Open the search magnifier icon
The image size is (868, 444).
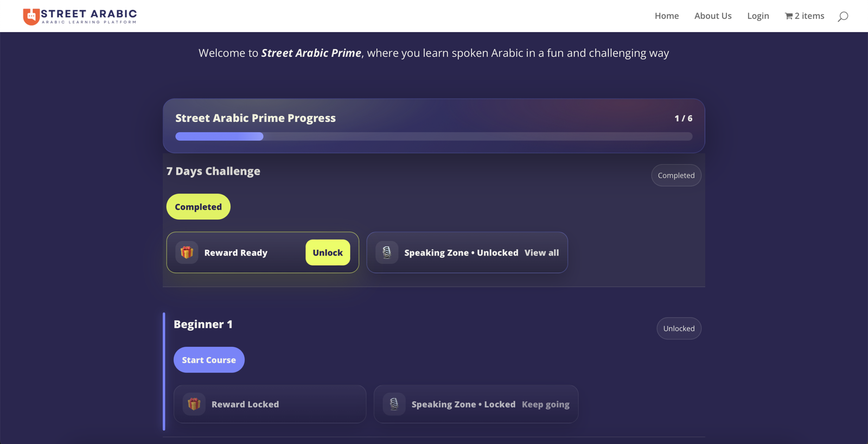pos(843,16)
